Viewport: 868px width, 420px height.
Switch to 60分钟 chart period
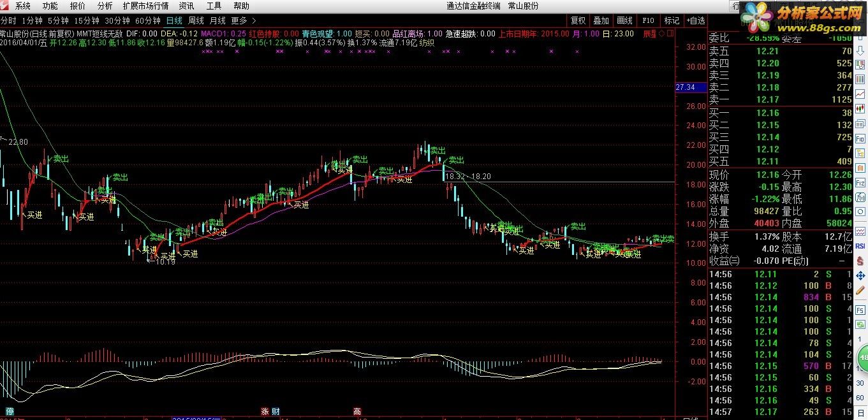[x=148, y=20]
